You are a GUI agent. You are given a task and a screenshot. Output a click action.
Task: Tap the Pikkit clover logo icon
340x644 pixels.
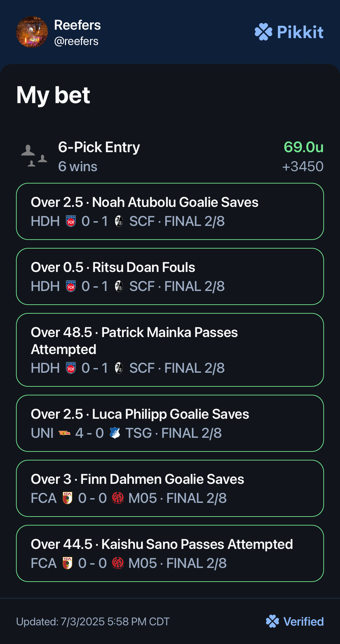point(263,32)
